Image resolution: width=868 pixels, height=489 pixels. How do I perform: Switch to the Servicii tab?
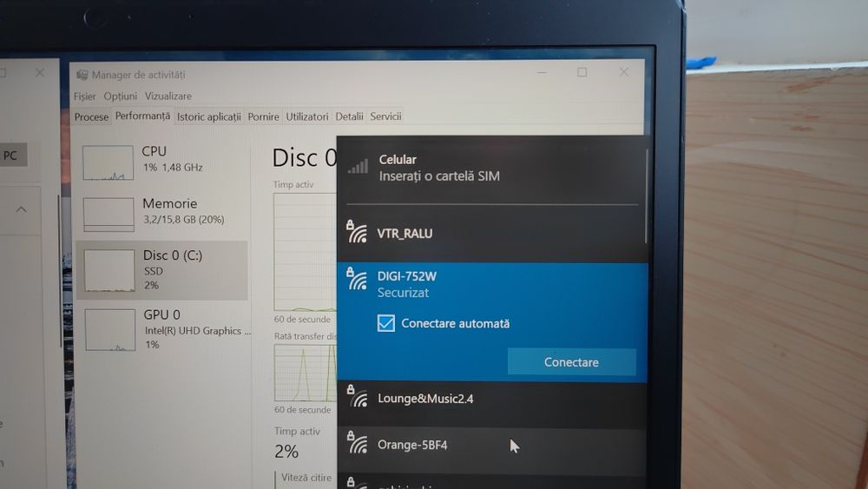(386, 116)
